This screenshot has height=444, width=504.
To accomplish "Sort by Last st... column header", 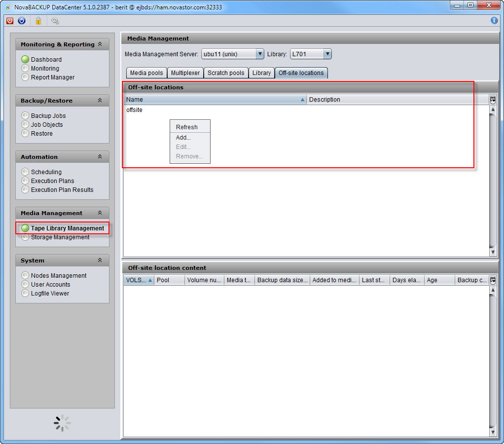I will click(x=374, y=280).
